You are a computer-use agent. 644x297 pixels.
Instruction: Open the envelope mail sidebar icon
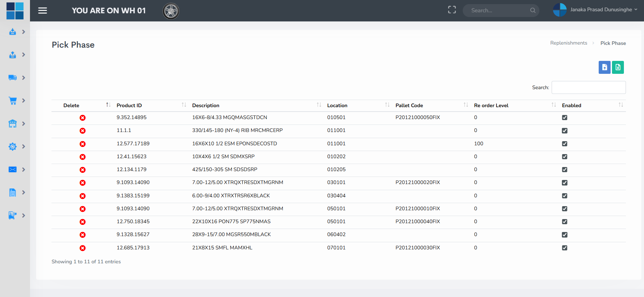click(13, 169)
